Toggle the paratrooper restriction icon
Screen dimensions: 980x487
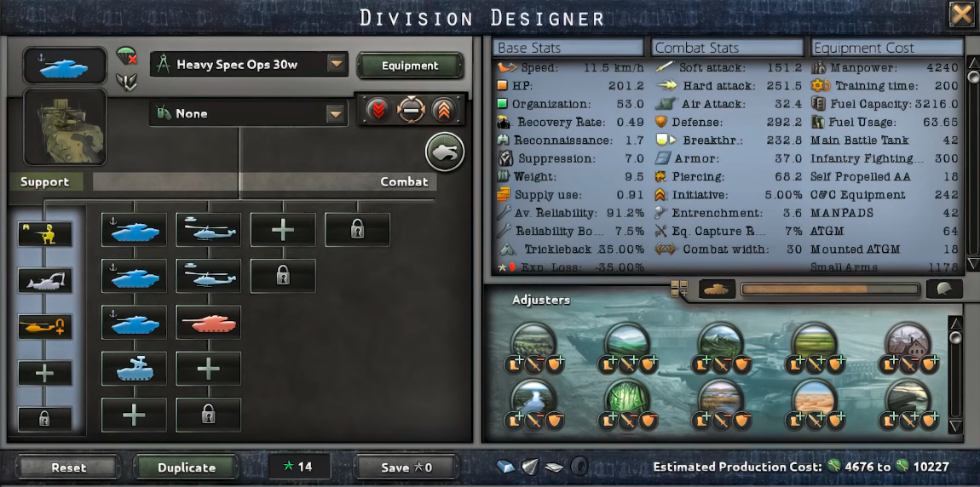click(127, 57)
